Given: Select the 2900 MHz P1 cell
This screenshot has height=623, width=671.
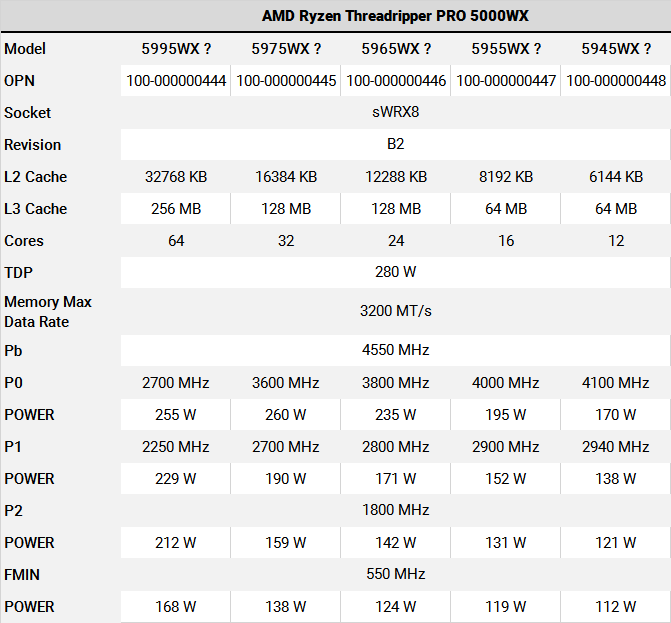Looking at the screenshot, I should [506, 447].
